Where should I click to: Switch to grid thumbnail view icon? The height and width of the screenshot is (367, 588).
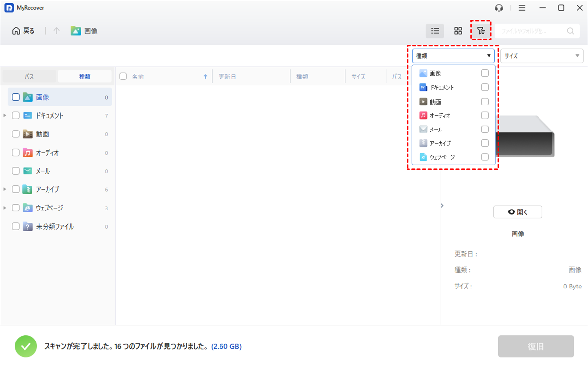point(458,31)
